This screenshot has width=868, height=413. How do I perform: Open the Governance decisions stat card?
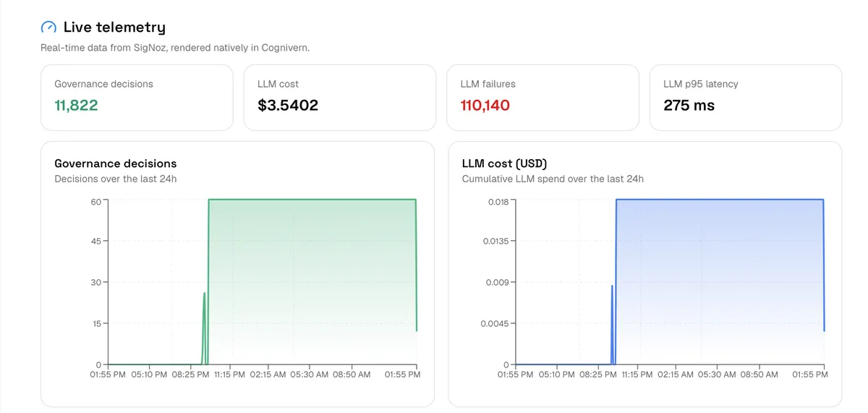[137, 98]
